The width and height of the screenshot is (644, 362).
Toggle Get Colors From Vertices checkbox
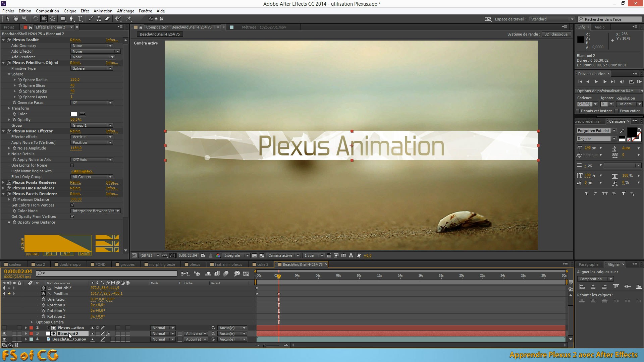tap(72, 205)
